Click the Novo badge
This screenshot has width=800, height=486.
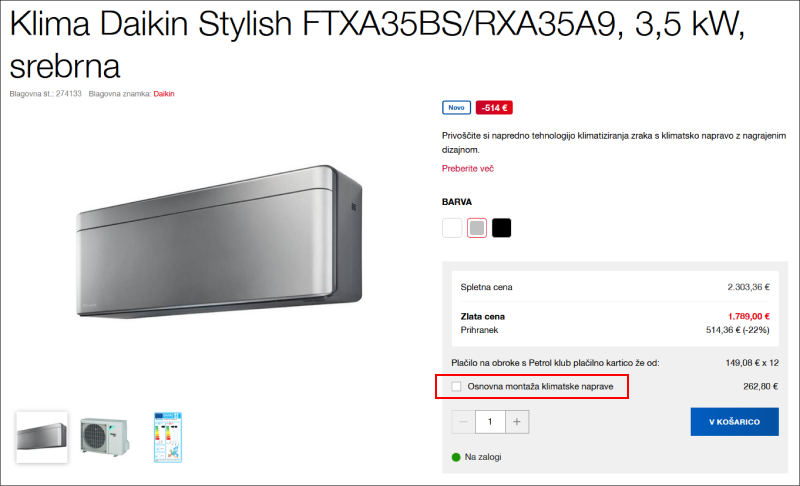456,108
